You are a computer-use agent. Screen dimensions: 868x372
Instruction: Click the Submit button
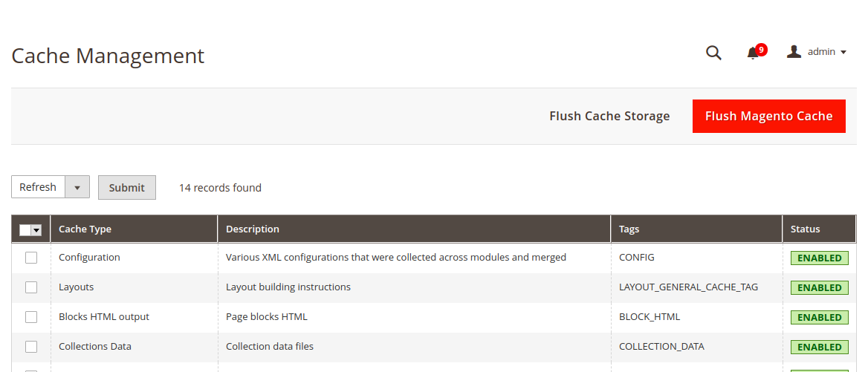[127, 187]
